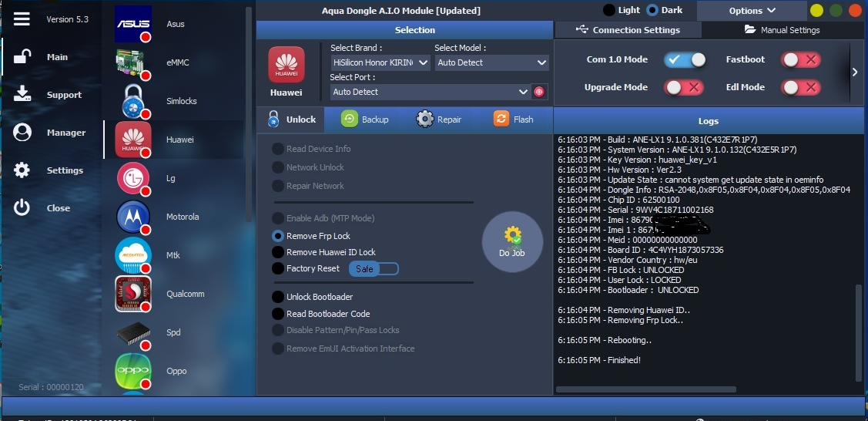This screenshot has width=868, height=421.
Task: Click the Logs horizontal scrollbar
Action: click(646, 389)
